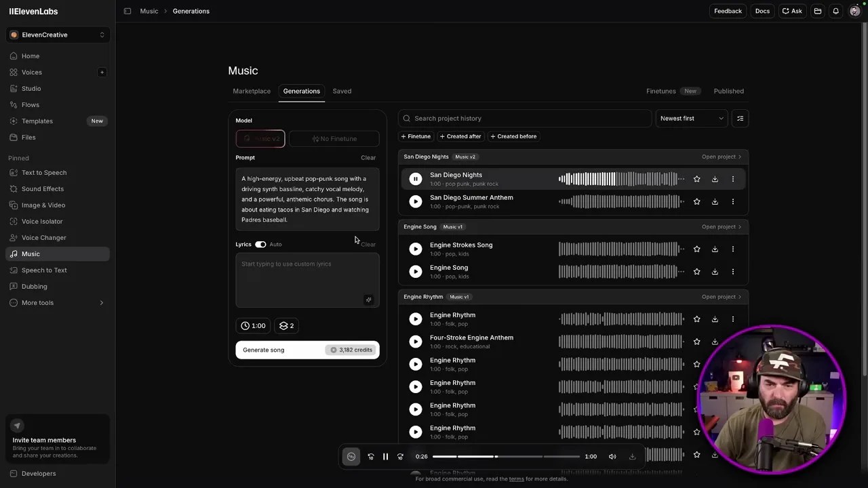Image resolution: width=868 pixels, height=488 pixels.
Task: Open more options for Engine Strokes Song
Action: coord(732,249)
